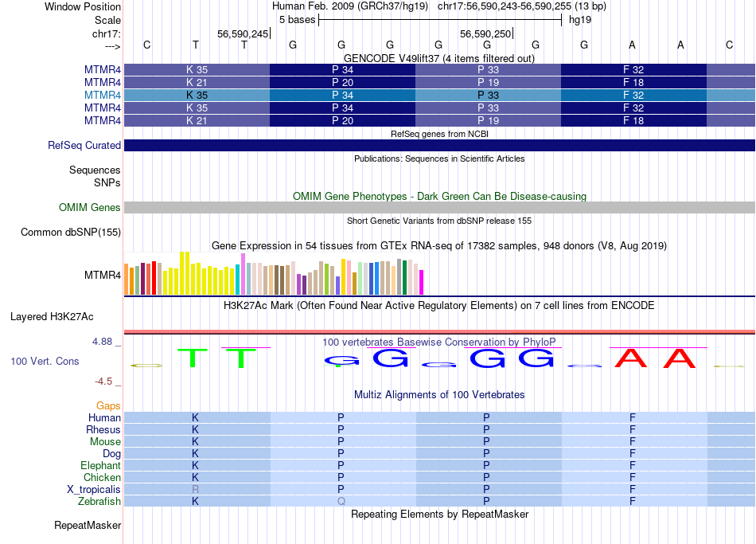The image size is (756, 544).
Task: Click Short Genetic Variants dbSNP title
Action: coord(439,221)
